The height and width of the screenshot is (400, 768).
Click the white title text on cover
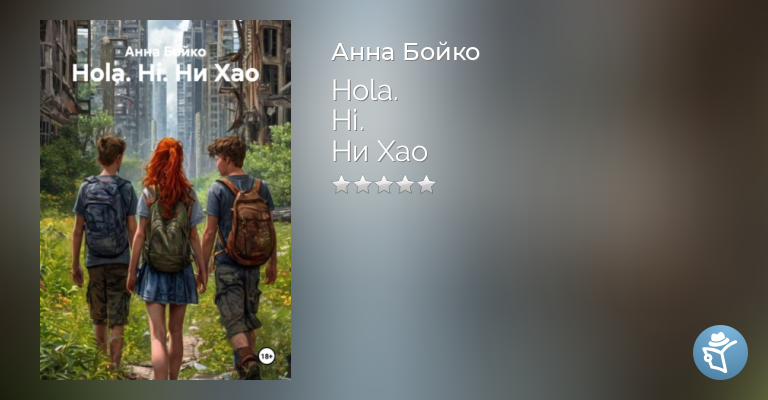pos(166,73)
